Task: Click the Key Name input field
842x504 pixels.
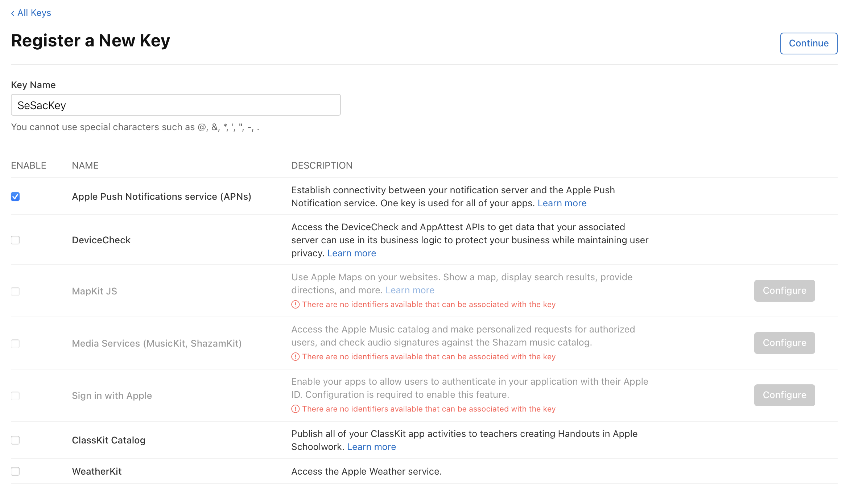Action: (x=176, y=105)
